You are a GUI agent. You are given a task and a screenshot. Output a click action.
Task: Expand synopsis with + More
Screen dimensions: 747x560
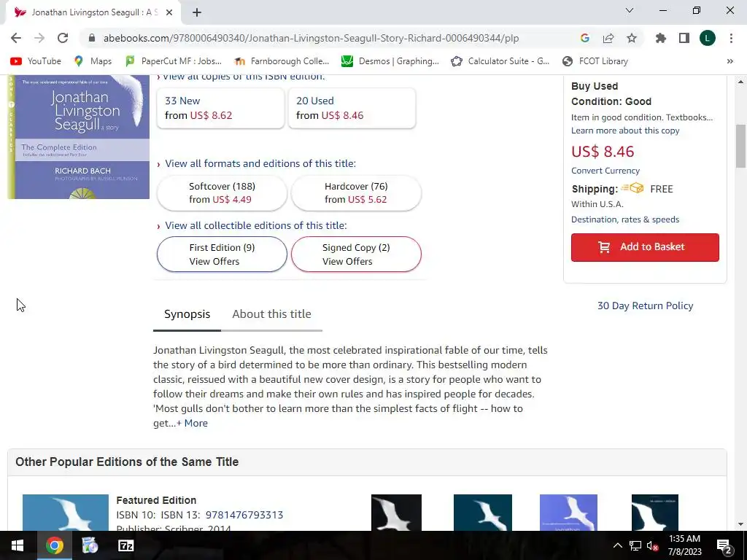pyautogui.click(x=193, y=423)
